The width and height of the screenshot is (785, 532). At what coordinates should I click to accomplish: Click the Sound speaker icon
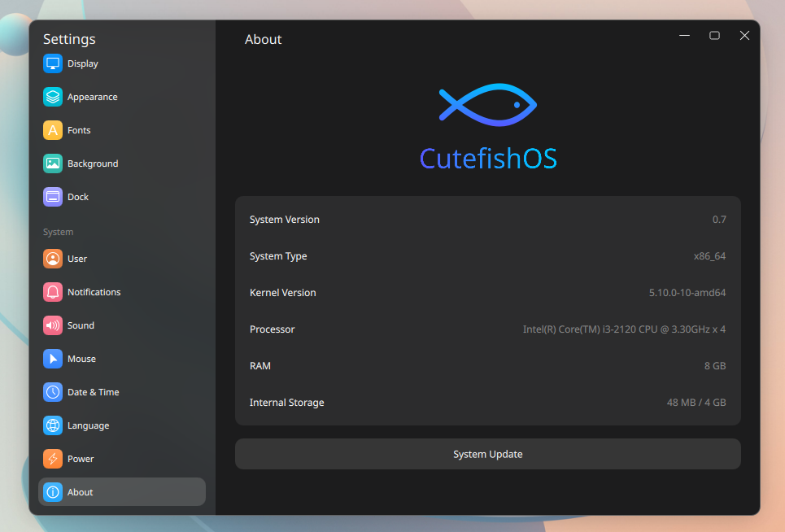[53, 325]
